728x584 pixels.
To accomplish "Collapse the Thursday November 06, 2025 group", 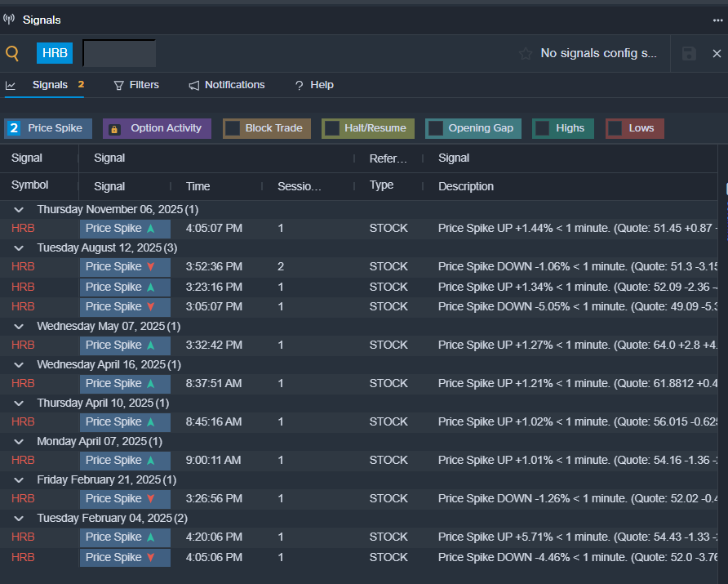I will tap(19, 210).
